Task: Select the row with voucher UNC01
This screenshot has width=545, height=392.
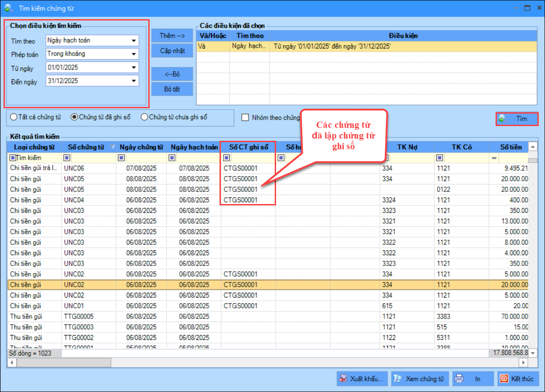Action: coord(268,306)
